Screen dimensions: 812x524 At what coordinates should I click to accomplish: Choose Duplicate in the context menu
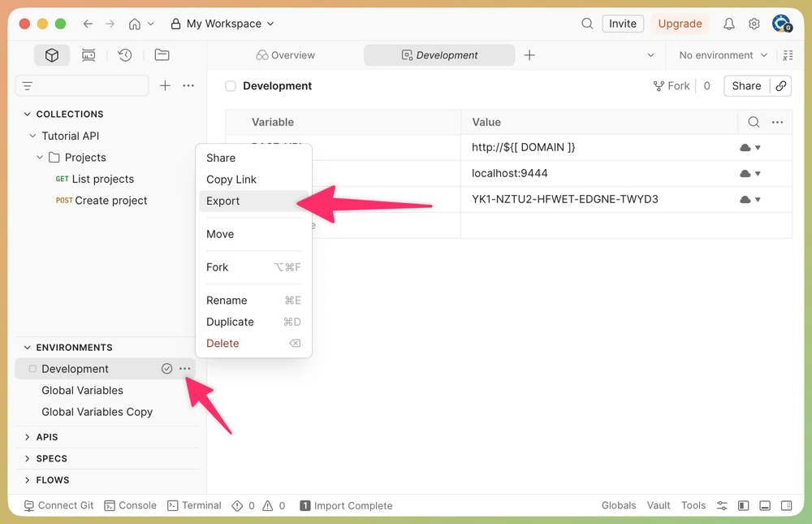[253, 322]
